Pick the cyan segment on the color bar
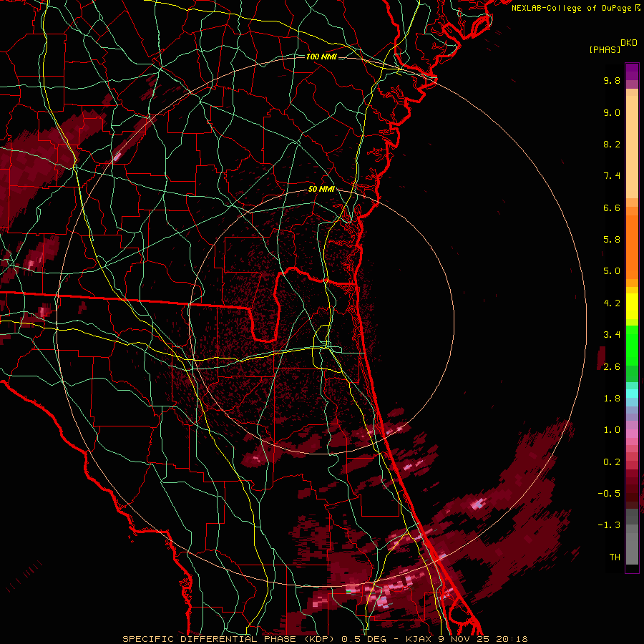This screenshot has height=644, width=644. [x=632, y=394]
